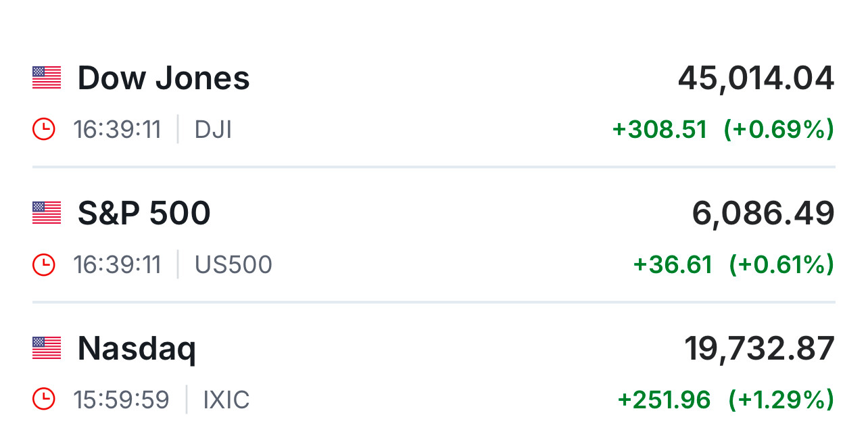Click the US flag beside Dow Jones
868x432 pixels.
pos(47,78)
